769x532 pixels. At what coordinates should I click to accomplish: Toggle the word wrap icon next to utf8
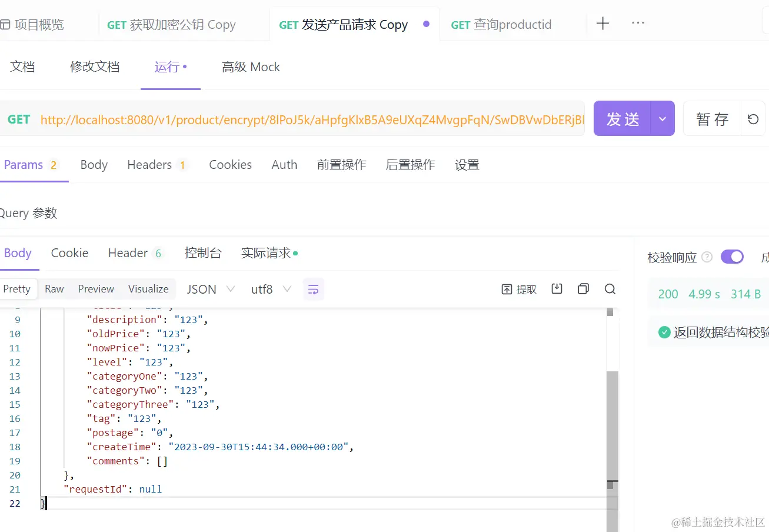click(x=314, y=289)
